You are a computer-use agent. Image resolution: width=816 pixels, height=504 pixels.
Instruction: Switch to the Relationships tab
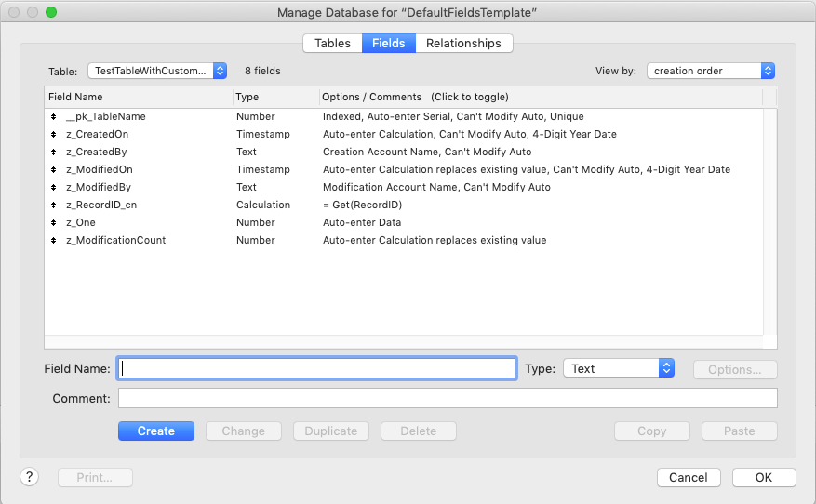(463, 44)
